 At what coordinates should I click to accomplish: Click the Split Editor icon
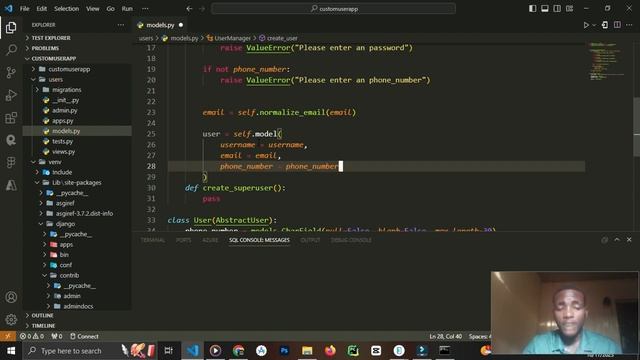coord(617,25)
